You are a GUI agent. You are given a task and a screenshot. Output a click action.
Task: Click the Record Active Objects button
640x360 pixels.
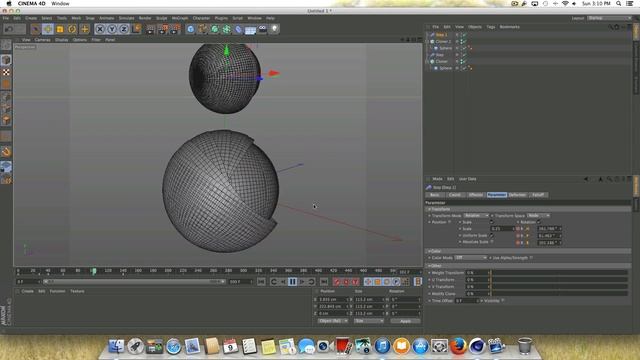[337, 282]
